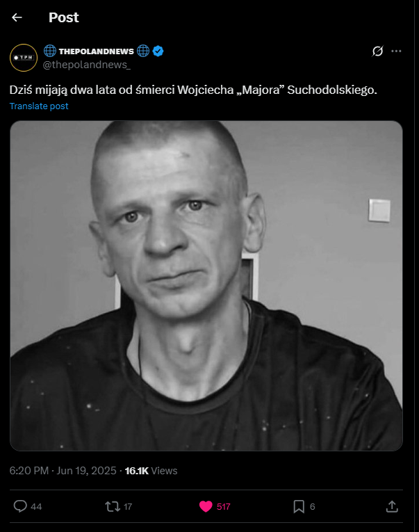Screen dimensions: 419x532
Task: Click the post text about Wojciech Suchodolski
Action: pos(193,90)
